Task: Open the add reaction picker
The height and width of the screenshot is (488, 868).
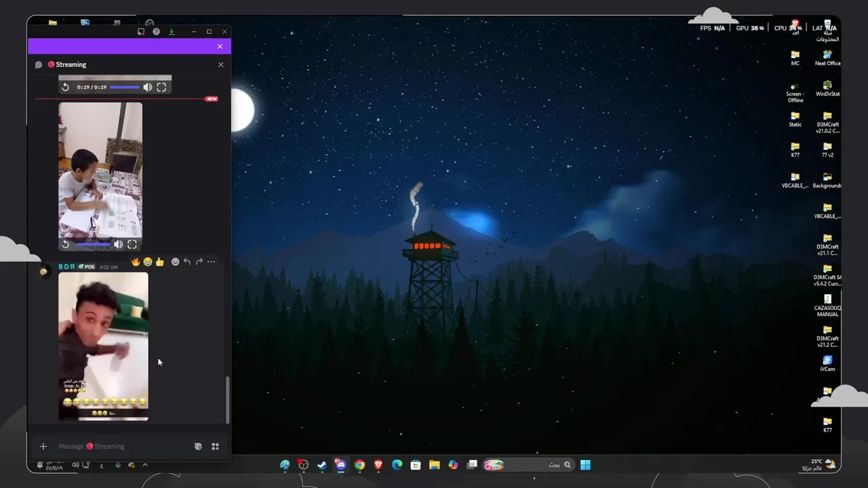Action: click(175, 262)
